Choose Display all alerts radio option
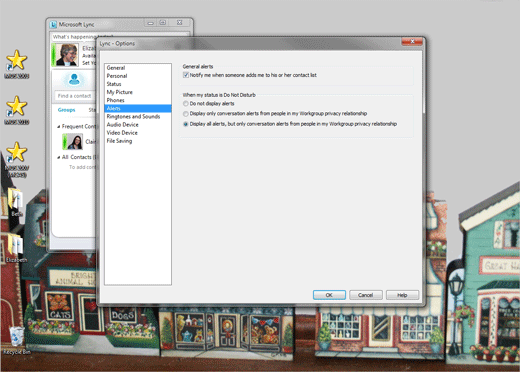 pos(186,124)
